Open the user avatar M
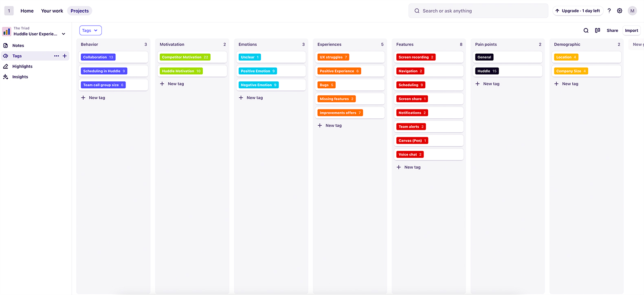 pyautogui.click(x=632, y=11)
